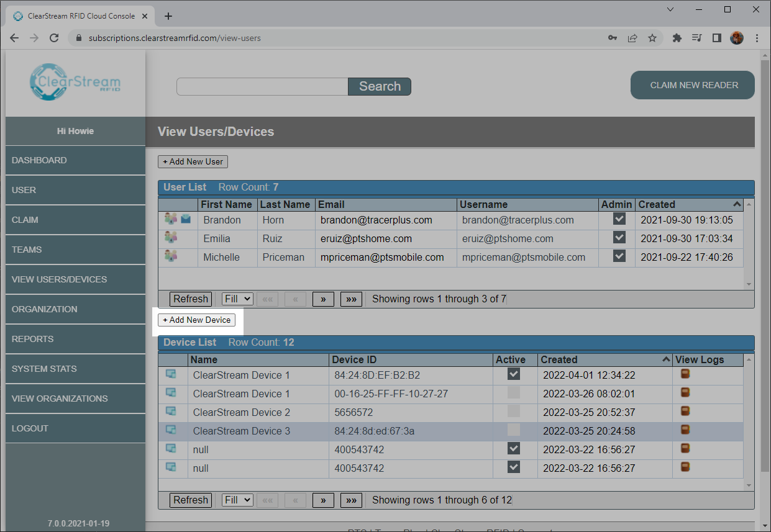Viewport: 771px width, 532px height.
Task: Click the user icon in Emilia's row
Action: click(171, 237)
